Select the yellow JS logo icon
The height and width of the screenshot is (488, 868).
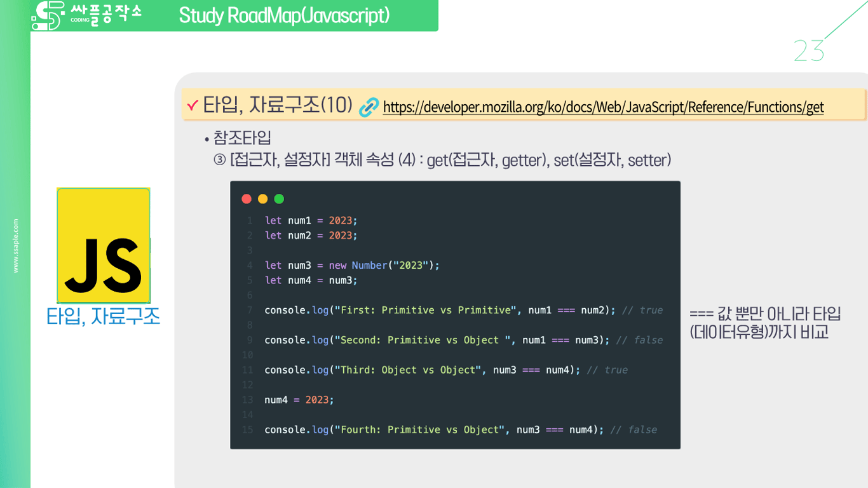(103, 245)
